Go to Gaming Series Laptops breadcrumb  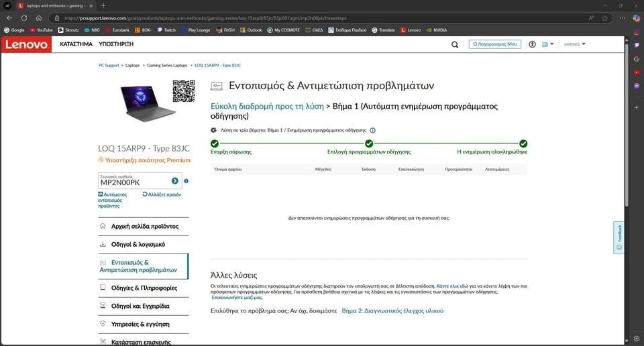[x=167, y=65]
